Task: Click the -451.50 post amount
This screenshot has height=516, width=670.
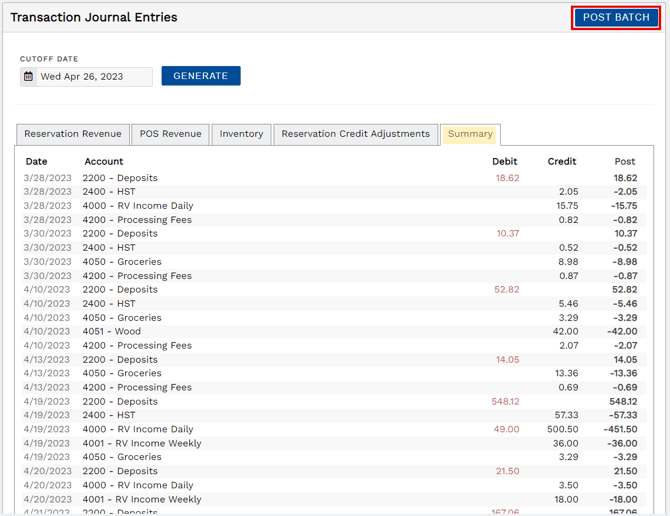Action: point(620,429)
